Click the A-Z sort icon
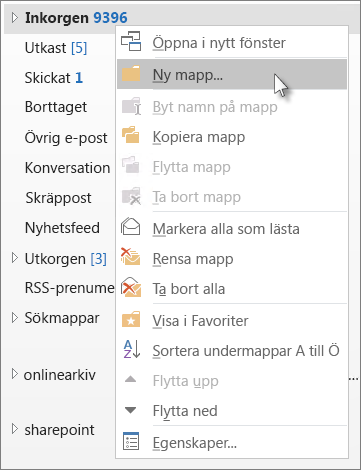The width and height of the screenshot is (361, 470). click(x=132, y=349)
